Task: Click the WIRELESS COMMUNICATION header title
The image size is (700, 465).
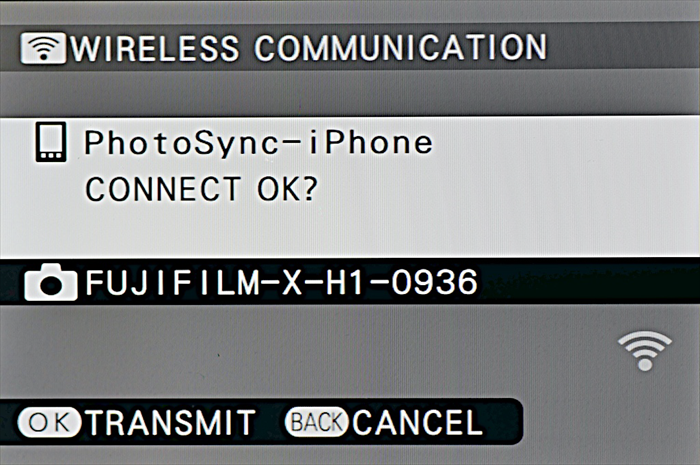Action: (308, 48)
